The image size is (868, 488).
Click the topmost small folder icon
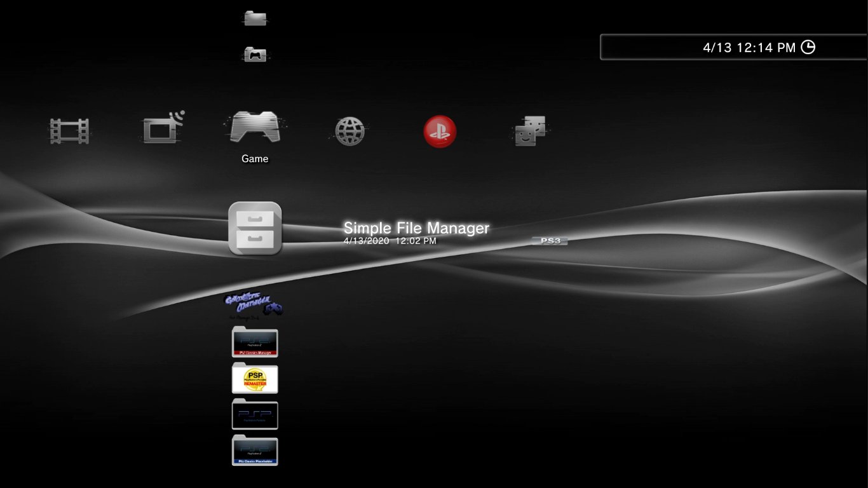click(255, 18)
